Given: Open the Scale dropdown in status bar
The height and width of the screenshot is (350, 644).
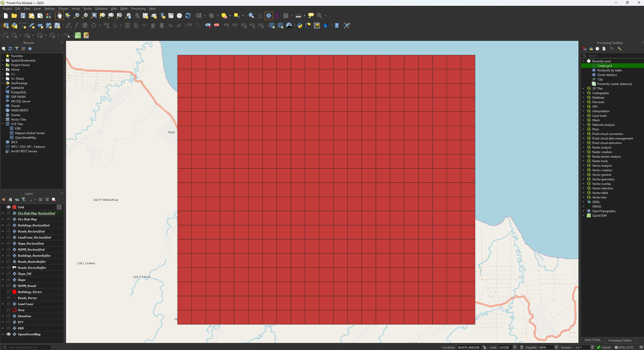Looking at the screenshot, I should tap(514, 347).
